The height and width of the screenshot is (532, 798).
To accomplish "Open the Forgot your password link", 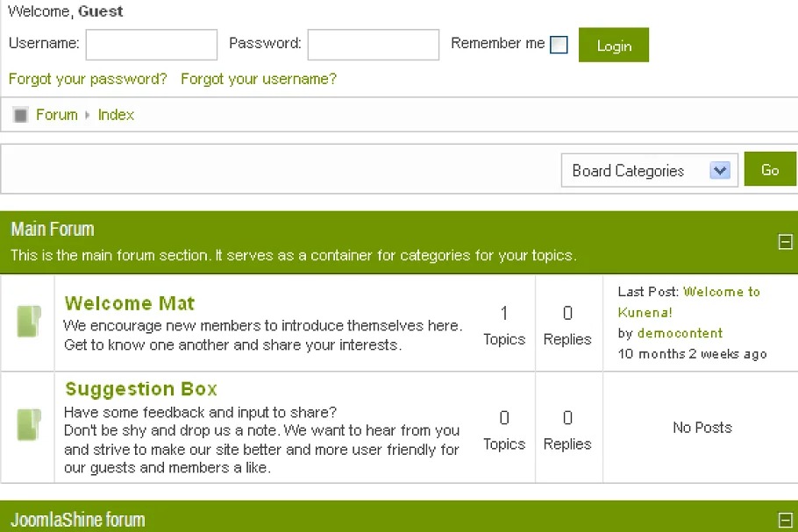I will tap(88, 79).
